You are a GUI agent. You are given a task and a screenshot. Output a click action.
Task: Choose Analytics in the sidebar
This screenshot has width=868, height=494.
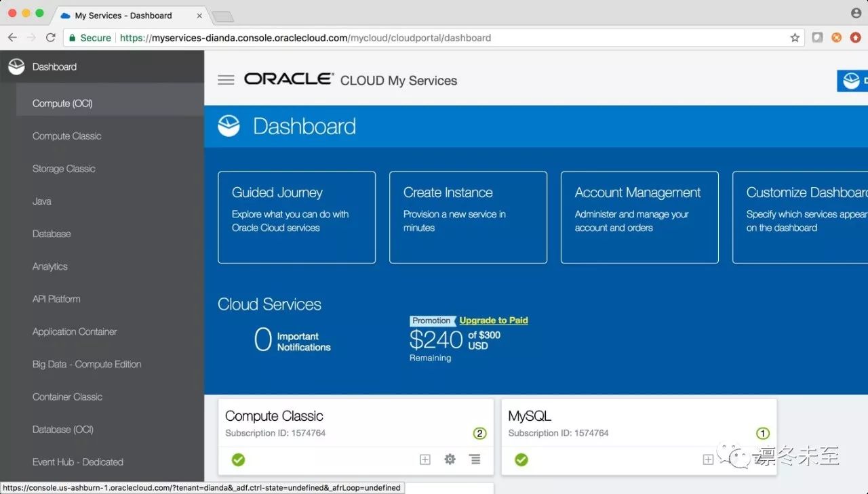click(50, 266)
